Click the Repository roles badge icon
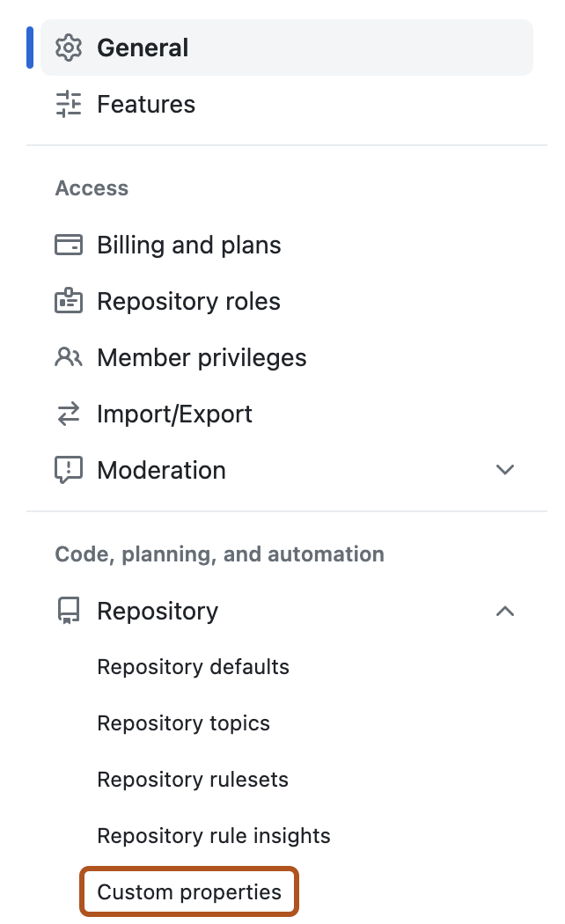 [x=69, y=301]
